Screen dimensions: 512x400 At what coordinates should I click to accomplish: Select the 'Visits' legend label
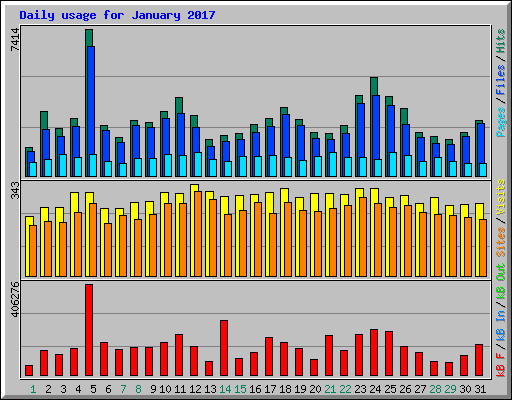(x=501, y=197)
